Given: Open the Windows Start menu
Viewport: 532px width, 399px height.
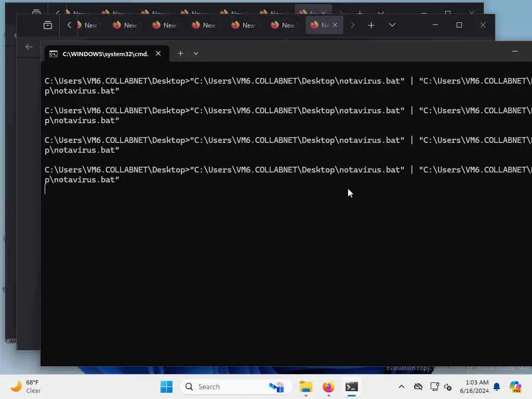Looking at the screenshot, I should click(x=166, y=387).
